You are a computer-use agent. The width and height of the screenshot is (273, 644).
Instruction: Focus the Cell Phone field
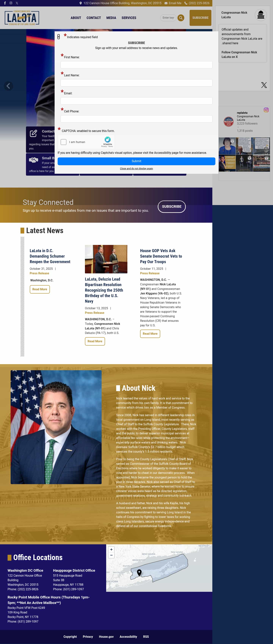(x=136, y=119)
